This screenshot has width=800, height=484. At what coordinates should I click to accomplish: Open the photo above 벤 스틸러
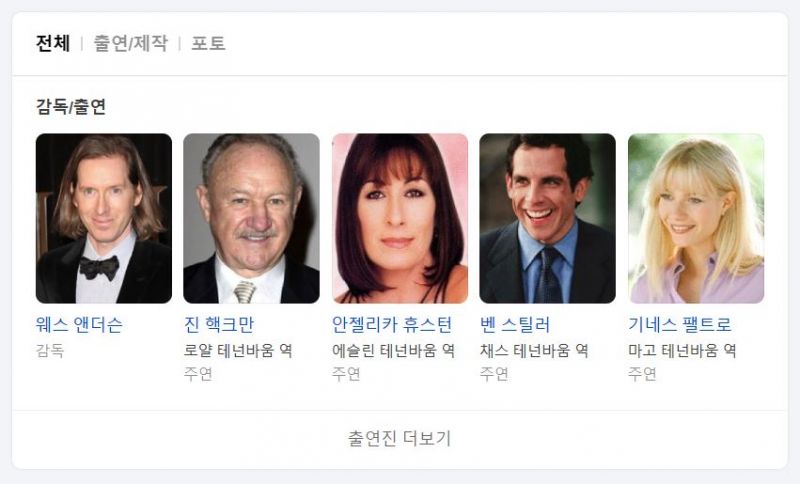click(x=547, y=218)
